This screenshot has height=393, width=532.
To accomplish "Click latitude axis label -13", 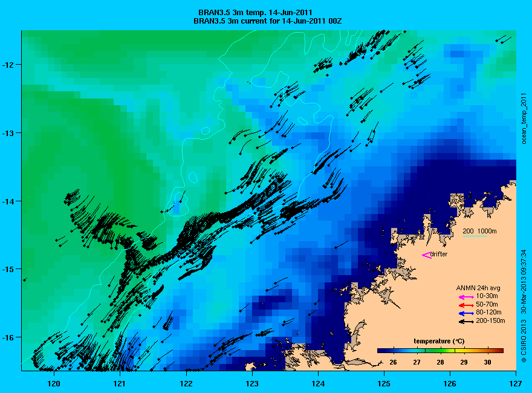I will [7, 132].
